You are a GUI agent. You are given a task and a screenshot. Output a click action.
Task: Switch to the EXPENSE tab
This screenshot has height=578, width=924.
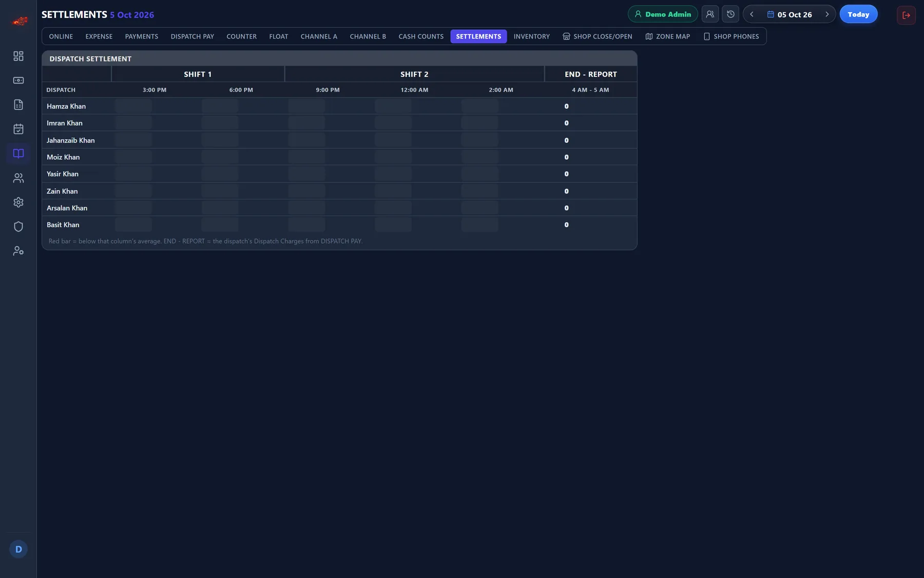(99, 36)
